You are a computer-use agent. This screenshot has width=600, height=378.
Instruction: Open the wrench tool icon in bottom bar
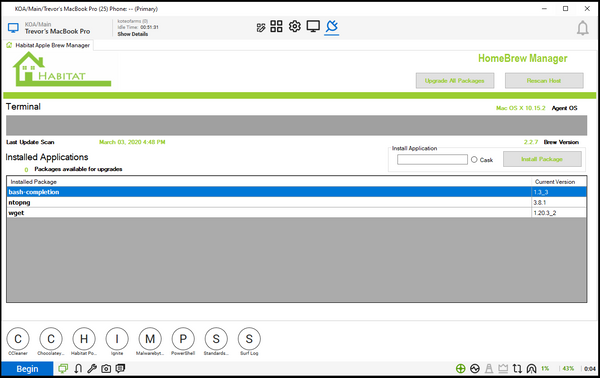pyautogui.click(x=92, y=368)
